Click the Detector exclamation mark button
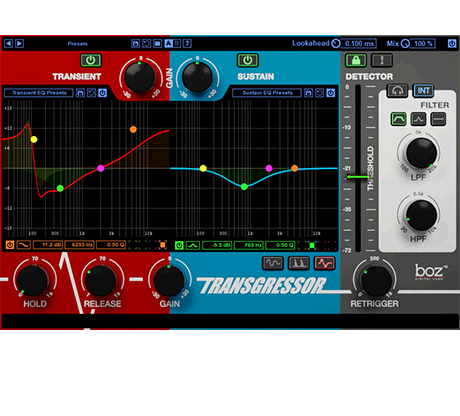Viewport: 460px width, 416px height. click(x=382, y=60)
